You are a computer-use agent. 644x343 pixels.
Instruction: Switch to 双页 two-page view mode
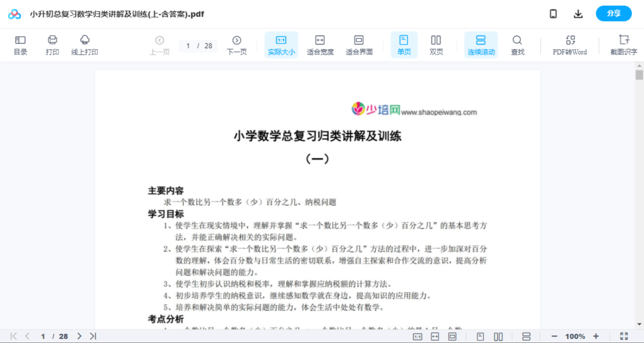pos(436,45)
